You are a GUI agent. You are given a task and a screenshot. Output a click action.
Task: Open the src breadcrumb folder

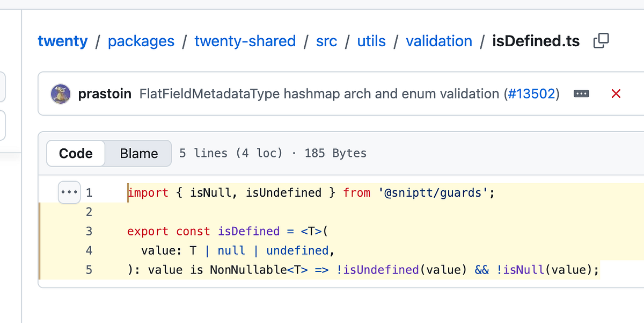327,41
